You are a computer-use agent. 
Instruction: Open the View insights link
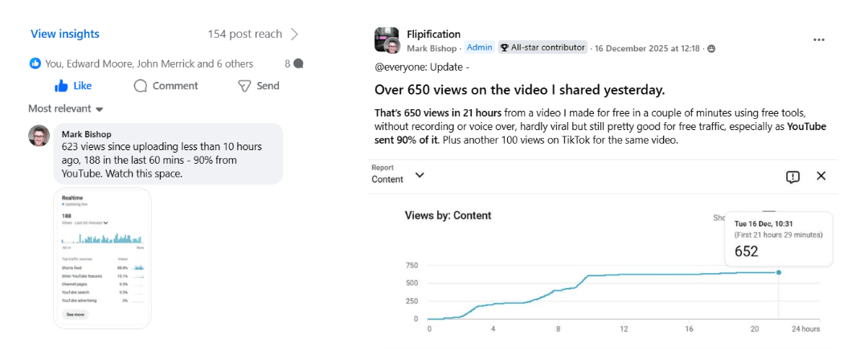click(65, 34)
